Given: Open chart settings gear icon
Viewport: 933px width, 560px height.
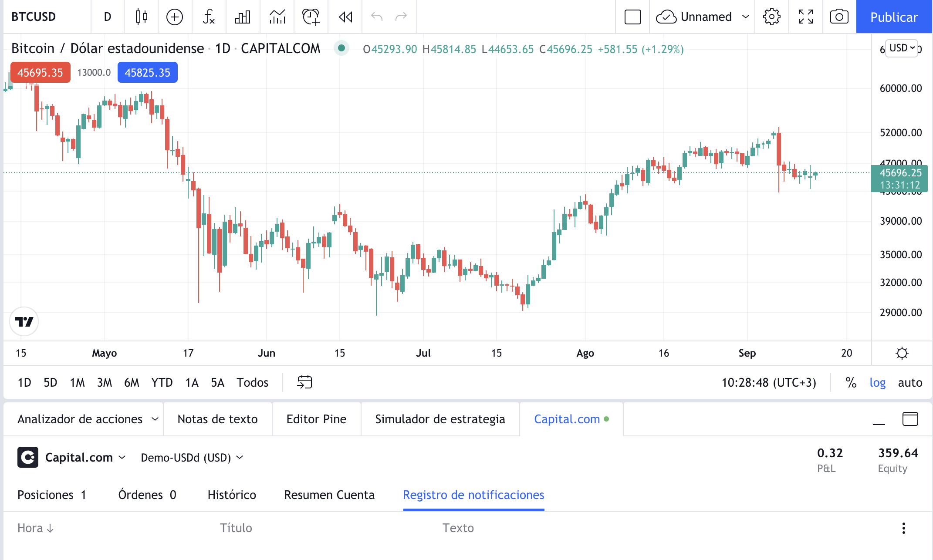Looking at the screenshot, I should (771, 17).
